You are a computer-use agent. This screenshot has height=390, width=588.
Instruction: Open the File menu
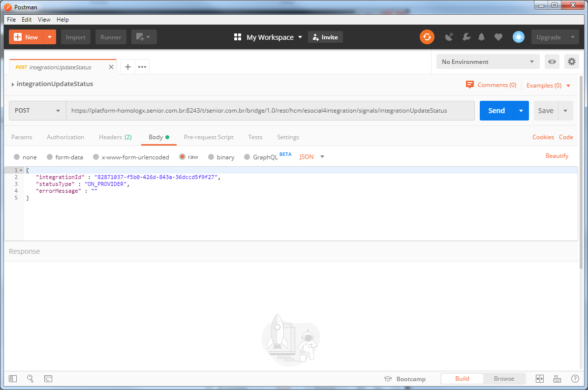pyautogui.click(x=11, y=20)
